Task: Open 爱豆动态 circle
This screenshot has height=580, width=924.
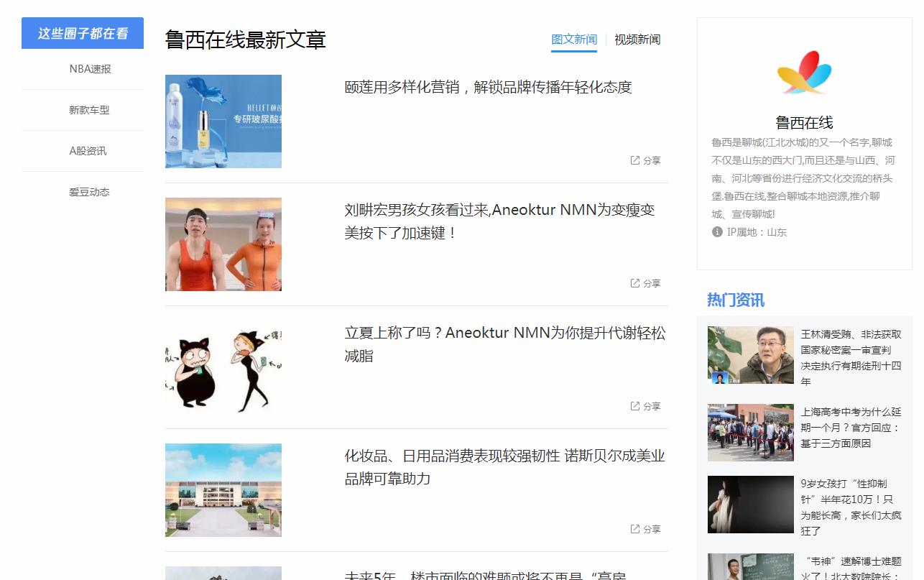Action: (x=89, y=192)
